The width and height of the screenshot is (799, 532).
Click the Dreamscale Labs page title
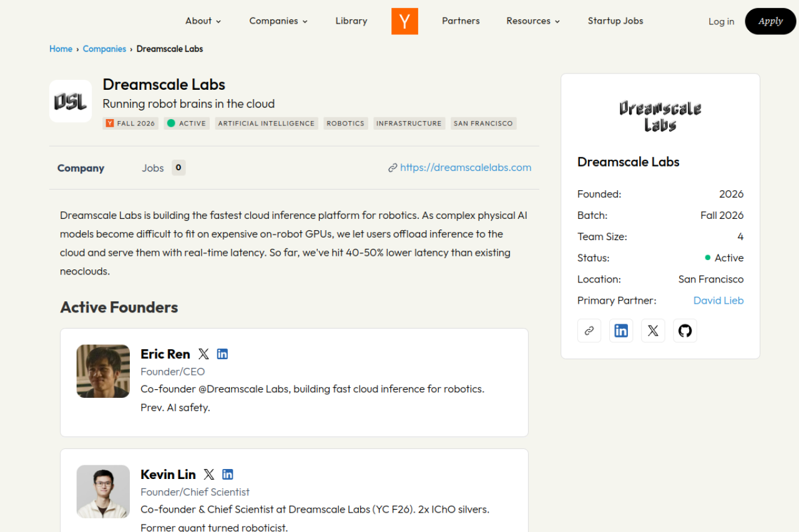pos(164,85)
